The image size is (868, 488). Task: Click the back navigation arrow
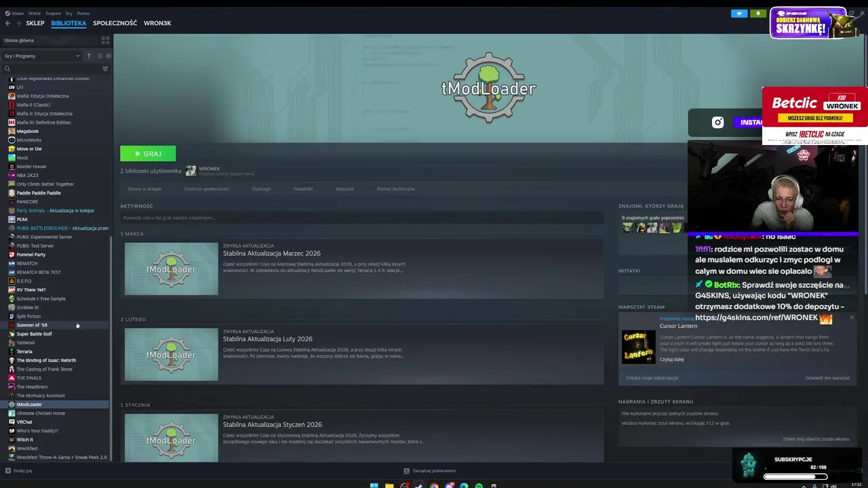point(8,23)
